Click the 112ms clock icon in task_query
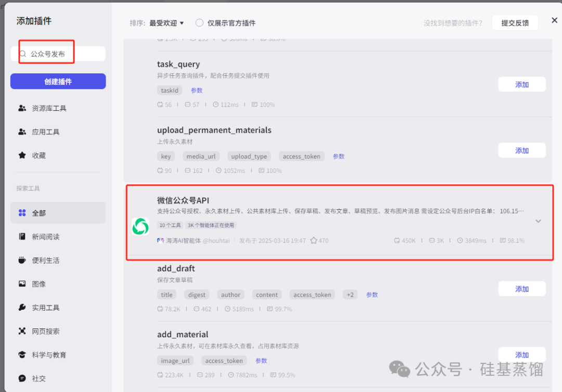 [x=215, y=104]
